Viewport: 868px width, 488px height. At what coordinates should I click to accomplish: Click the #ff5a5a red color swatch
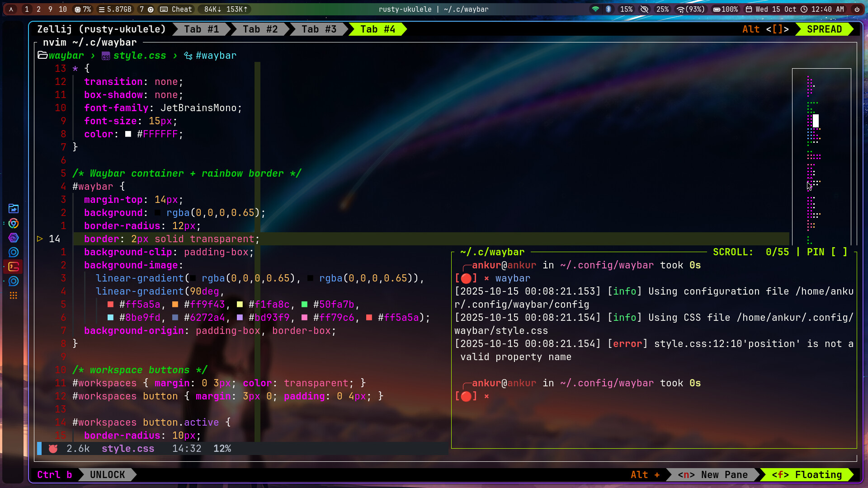pos(110,305)
